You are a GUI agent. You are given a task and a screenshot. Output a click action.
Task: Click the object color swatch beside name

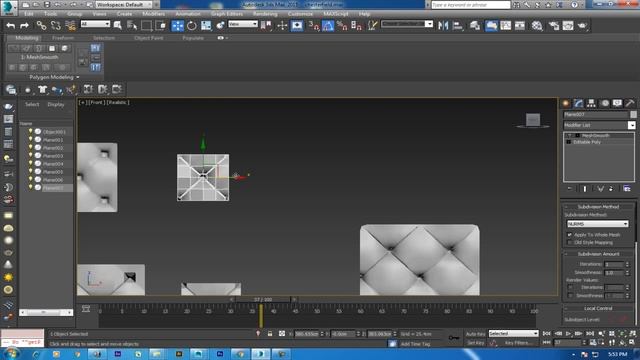tap(633, 114)
